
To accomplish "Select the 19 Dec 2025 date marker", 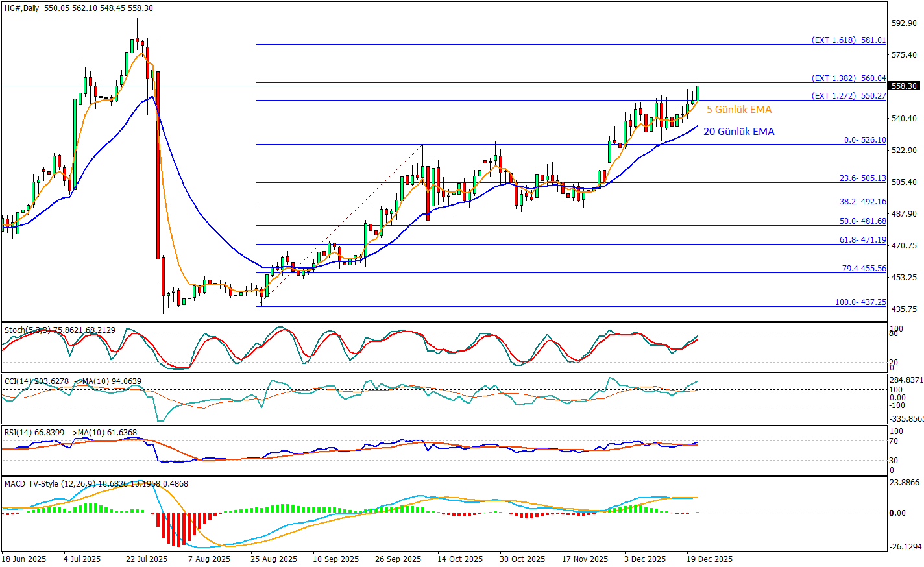I will click(710, 559).
